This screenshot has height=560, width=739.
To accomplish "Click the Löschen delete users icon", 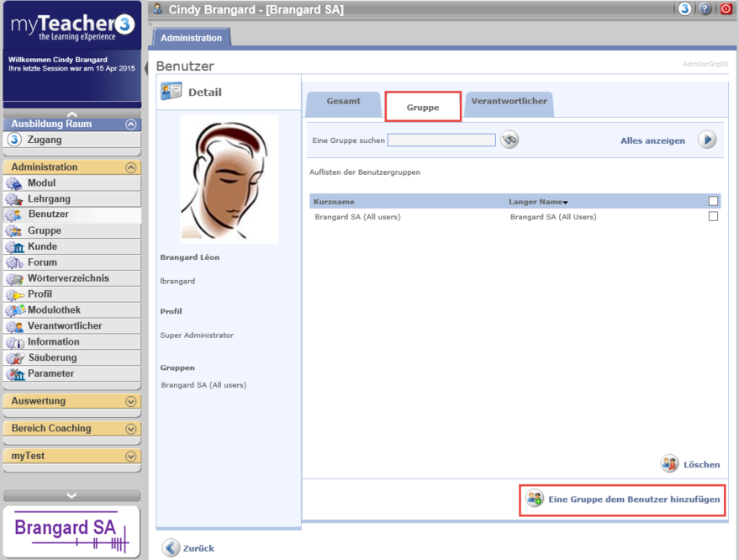I will (669, 463).
